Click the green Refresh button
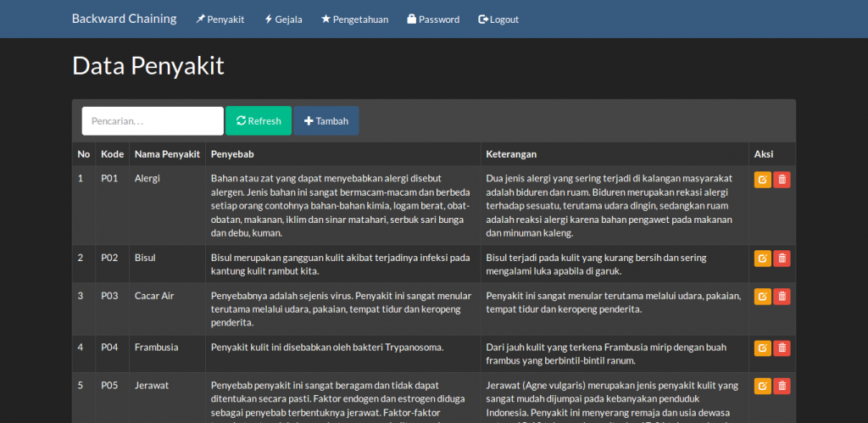This screenshot has height=423, width=868. [x=259, y=120]
